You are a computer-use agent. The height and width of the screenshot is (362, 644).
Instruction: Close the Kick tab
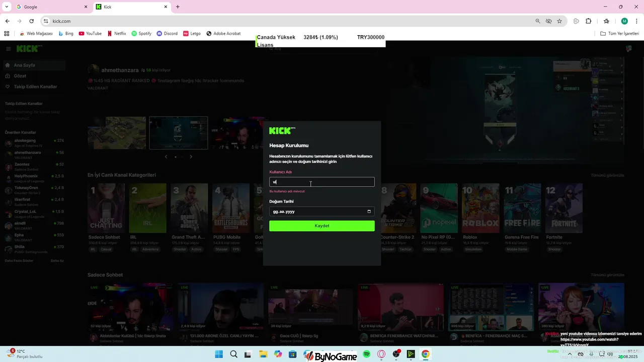(x=166, y=7)
